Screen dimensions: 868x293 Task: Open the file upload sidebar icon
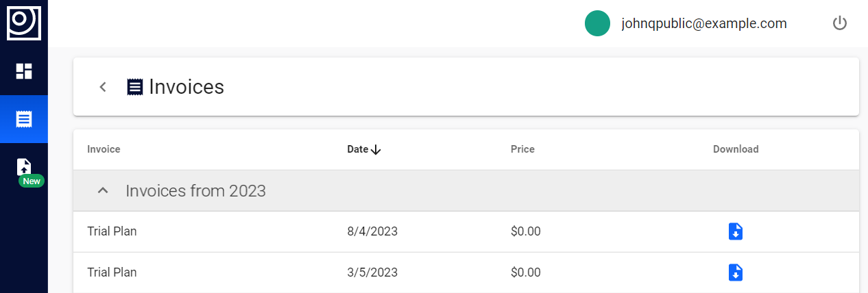coord(24,167)
